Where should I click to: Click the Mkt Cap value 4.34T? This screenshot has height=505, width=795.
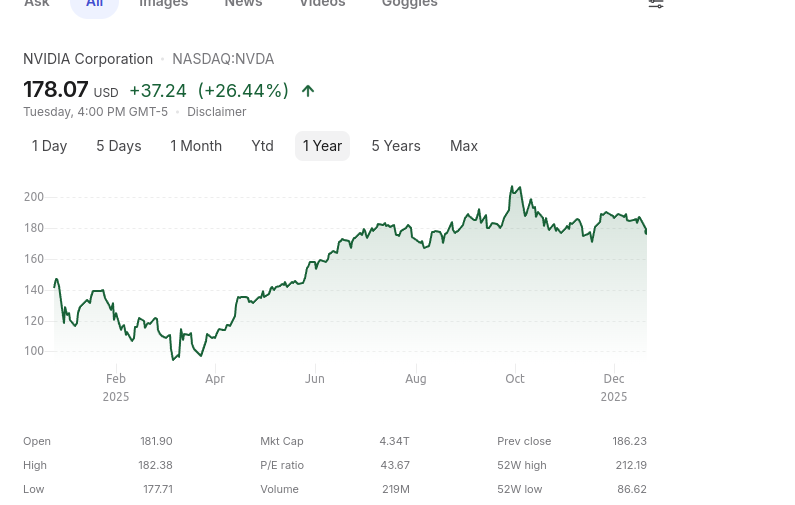[394, 441]
